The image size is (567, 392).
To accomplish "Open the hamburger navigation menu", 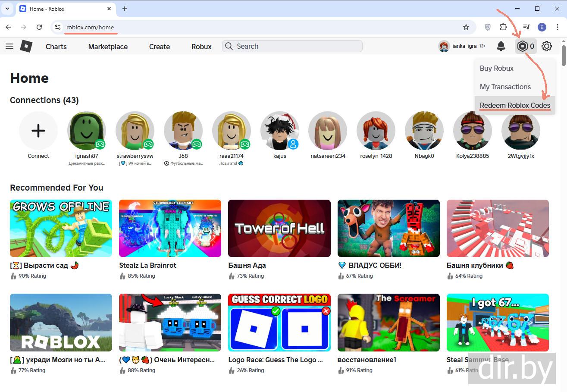I will tap(9, 46).
